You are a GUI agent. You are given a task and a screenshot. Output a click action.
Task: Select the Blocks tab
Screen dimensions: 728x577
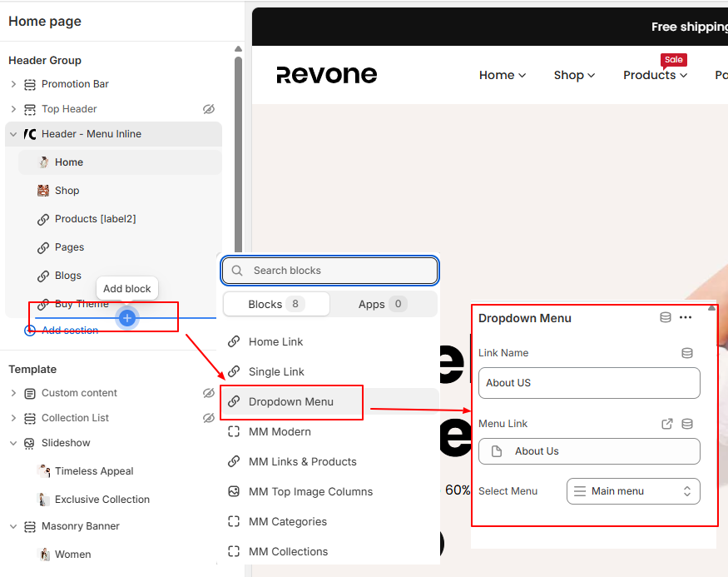tap(276, 304)
